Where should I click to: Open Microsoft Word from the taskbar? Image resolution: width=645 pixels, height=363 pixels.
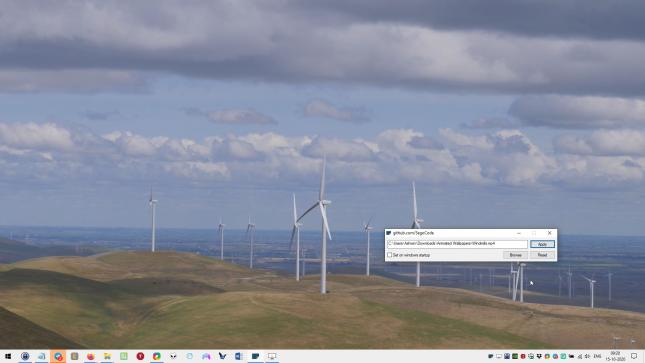tap(239, 356)
